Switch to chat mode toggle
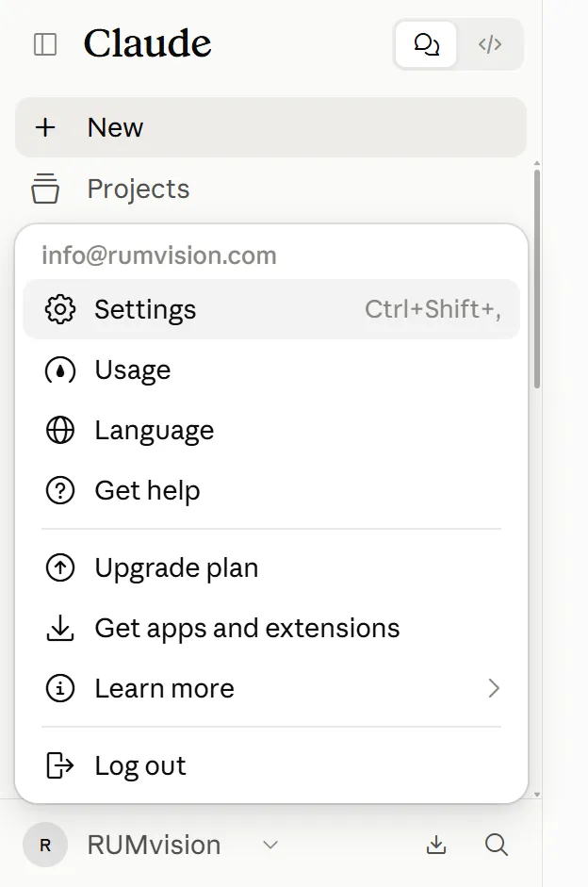588x887 pixels. tap(426, 44)
